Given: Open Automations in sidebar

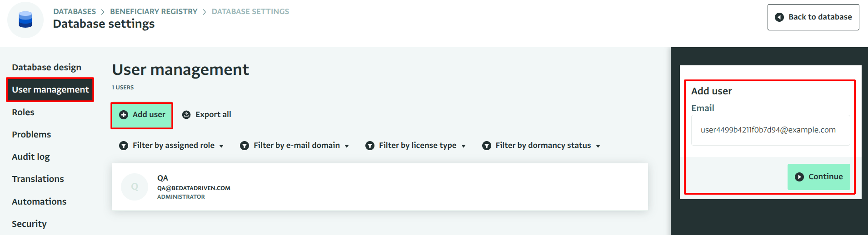Looking at the screenshot, I should [x=39, y=201].
